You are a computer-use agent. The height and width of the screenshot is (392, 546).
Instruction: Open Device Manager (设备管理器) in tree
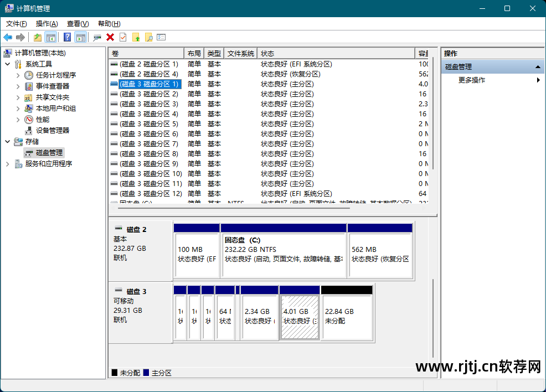pos(52,130)
